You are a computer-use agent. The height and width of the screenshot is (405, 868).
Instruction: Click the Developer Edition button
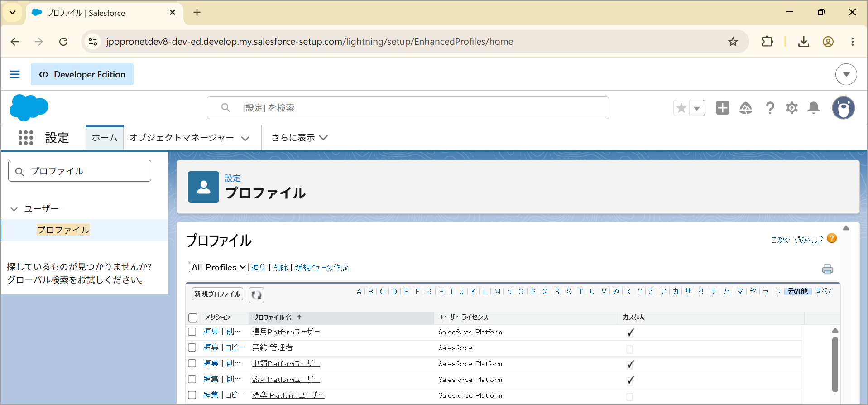(82, 74)
